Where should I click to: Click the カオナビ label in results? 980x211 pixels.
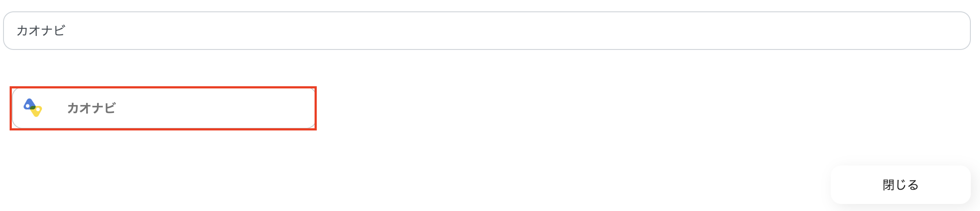pyautogui.click(x=91, y=108)
